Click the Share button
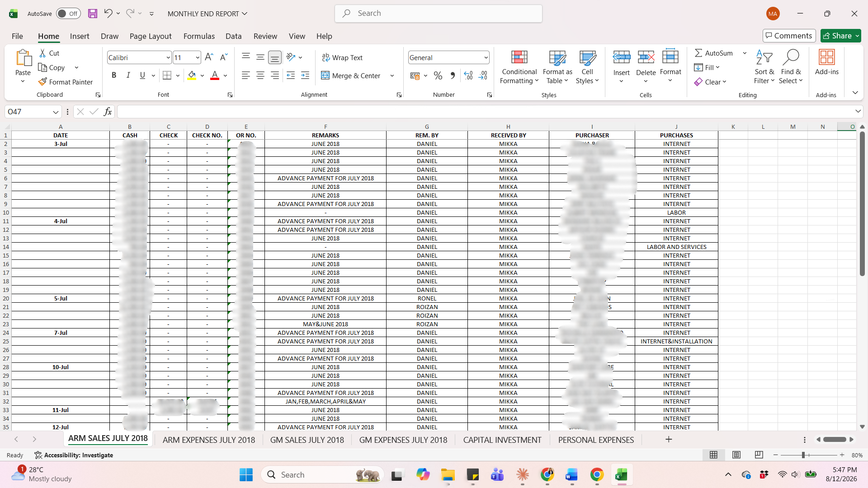This screenshot has width=868, height=488. (x=840, y=36)
